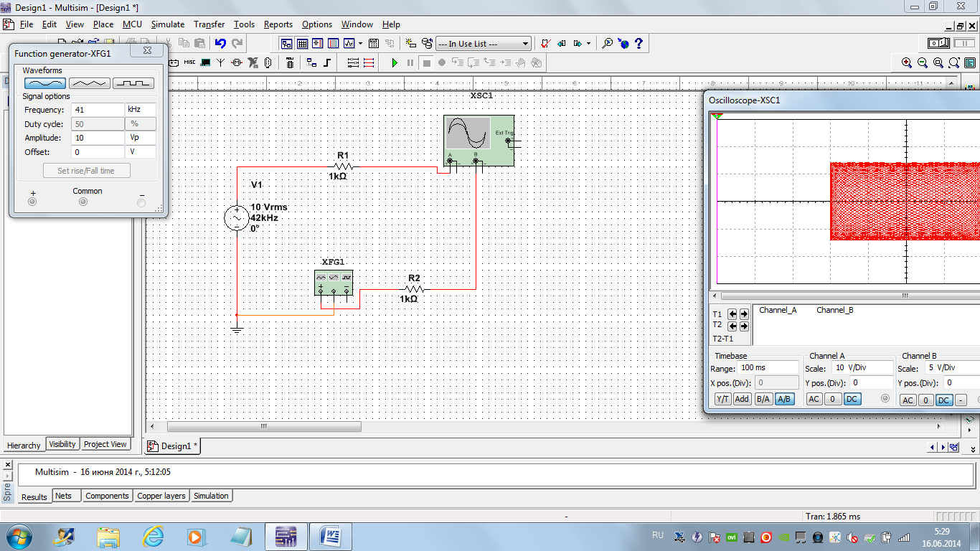Open the Place menu

[103, 24]
